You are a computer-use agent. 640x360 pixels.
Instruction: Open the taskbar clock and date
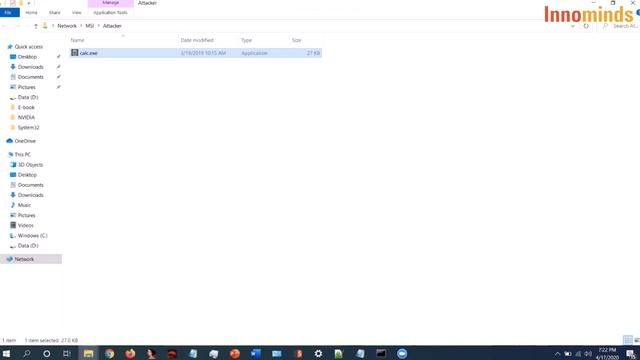[607, 353]
